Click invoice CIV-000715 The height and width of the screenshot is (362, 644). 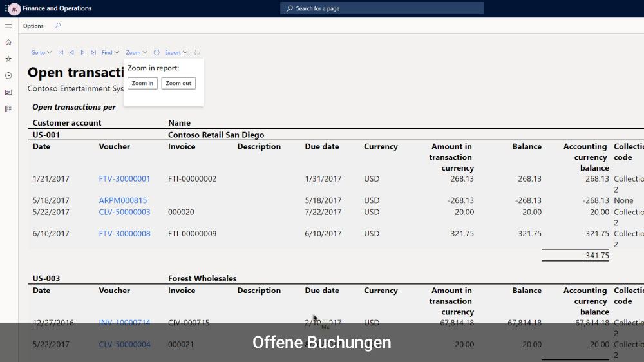pos(189,323)
